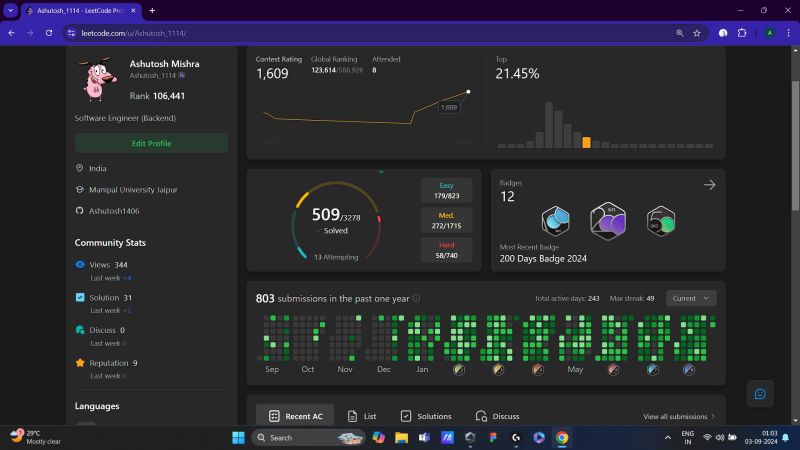
Task: Select the Med. 272/1715 stat box
Action: [446, 220]
